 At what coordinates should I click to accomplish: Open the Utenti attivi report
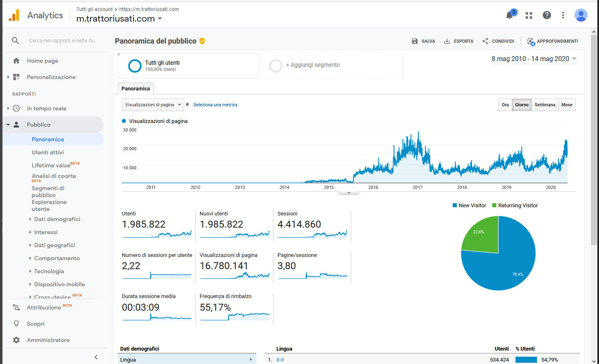click(48, 152)
